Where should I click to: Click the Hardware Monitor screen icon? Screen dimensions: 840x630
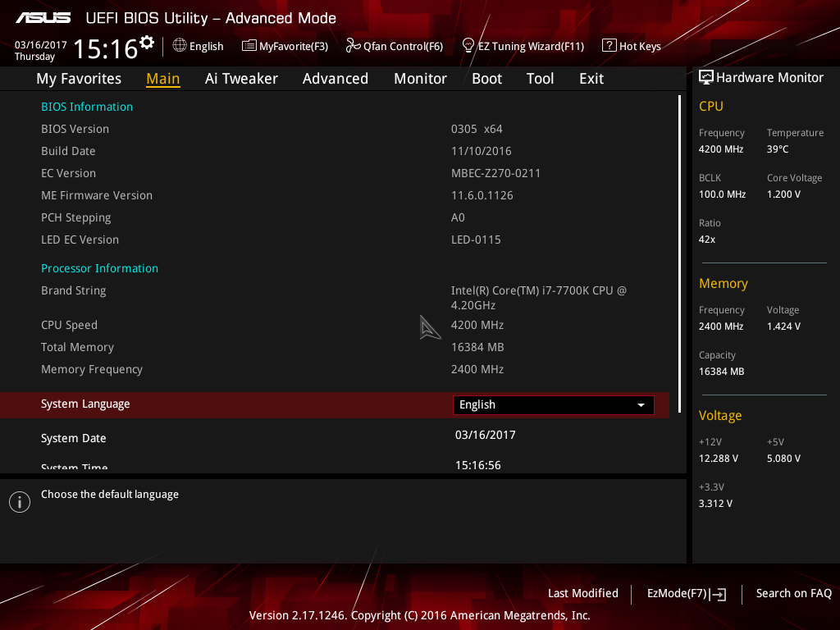pyautogui.click(x=706, y=78)
